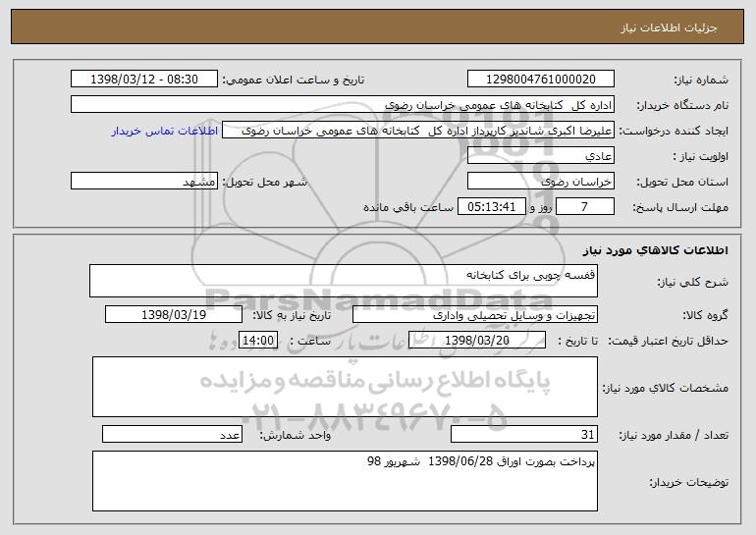Click the توضیحات خریدار label
Viewport: 756px width, 535px height.
(689, 482)
